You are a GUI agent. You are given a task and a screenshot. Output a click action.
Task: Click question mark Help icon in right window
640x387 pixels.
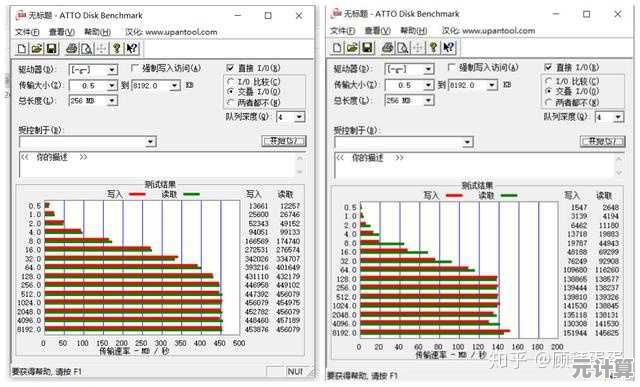click(x=433, y=48)
